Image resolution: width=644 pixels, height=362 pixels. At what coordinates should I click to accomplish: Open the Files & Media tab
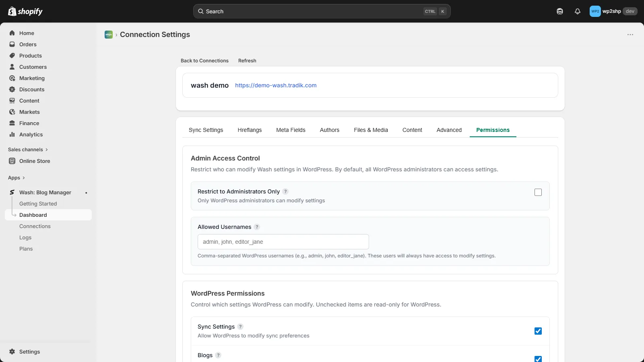click(x=371, y=130)
